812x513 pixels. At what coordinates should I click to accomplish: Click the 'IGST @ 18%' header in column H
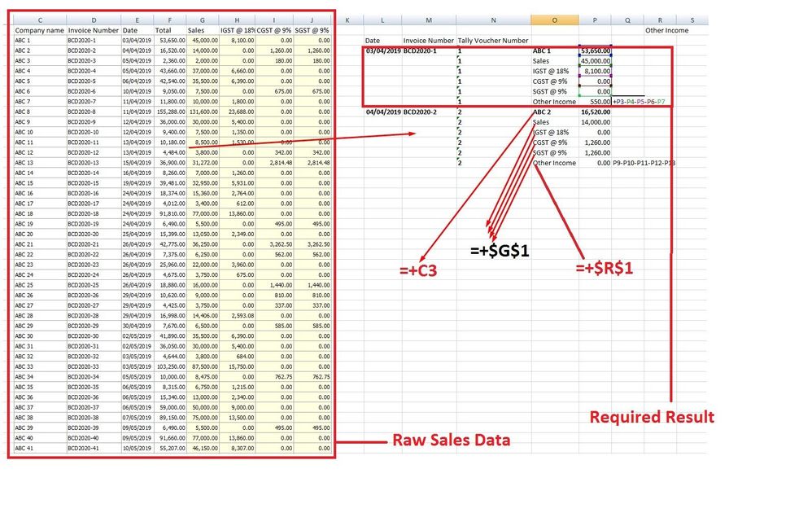(x=237, y=30)
